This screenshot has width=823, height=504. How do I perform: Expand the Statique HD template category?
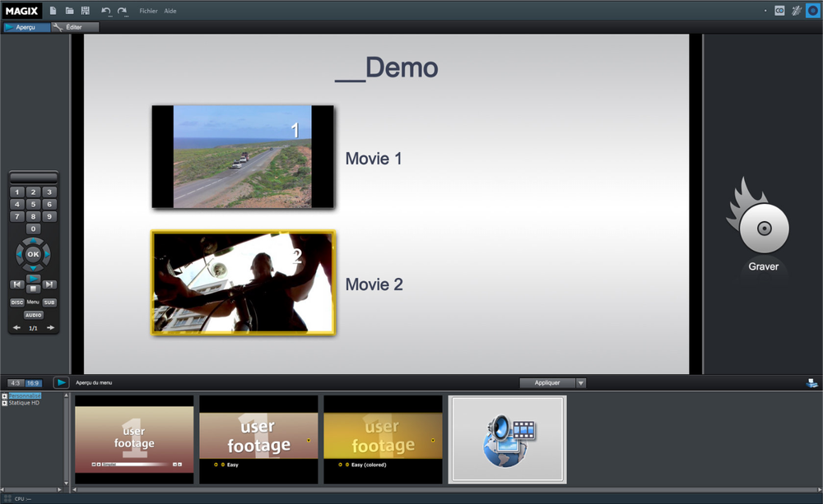click(x=4, y=403)
